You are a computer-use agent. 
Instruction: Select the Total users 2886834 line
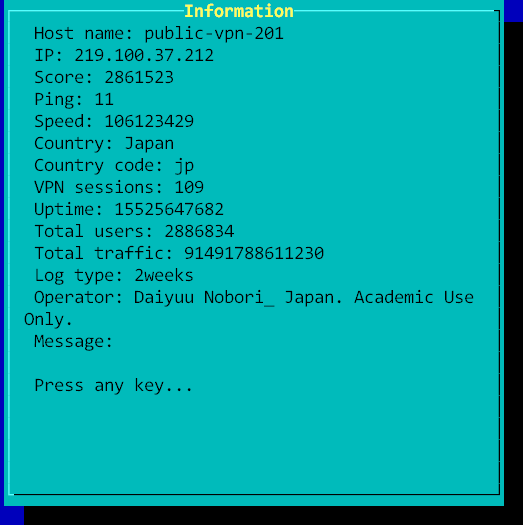[x=134, y=231]
